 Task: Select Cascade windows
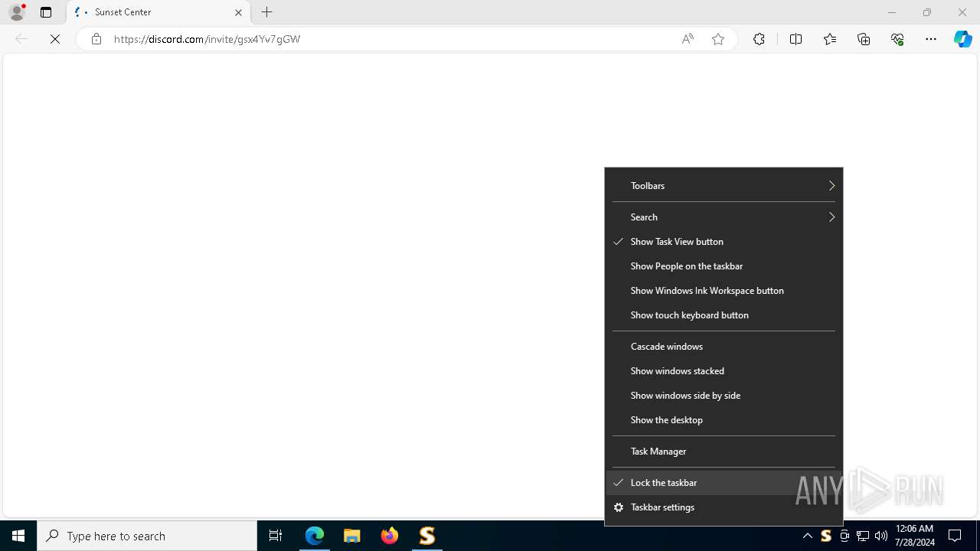click(x=724, y=347)
